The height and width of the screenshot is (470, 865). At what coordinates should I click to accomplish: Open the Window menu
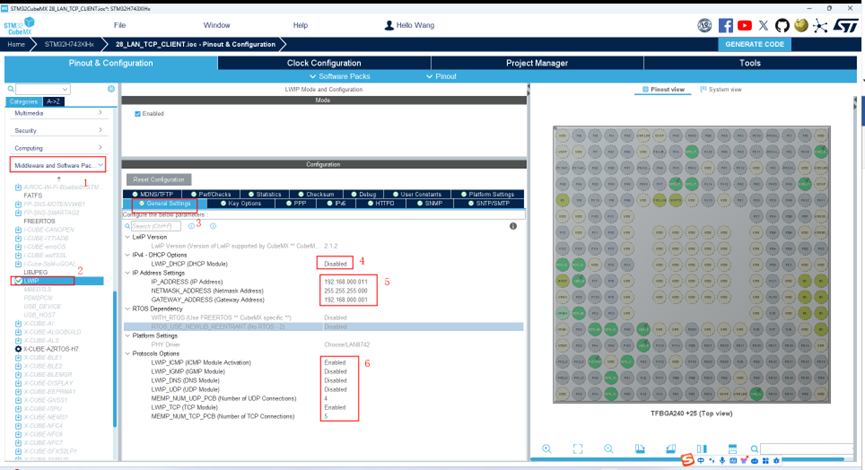tap(217, 25)
